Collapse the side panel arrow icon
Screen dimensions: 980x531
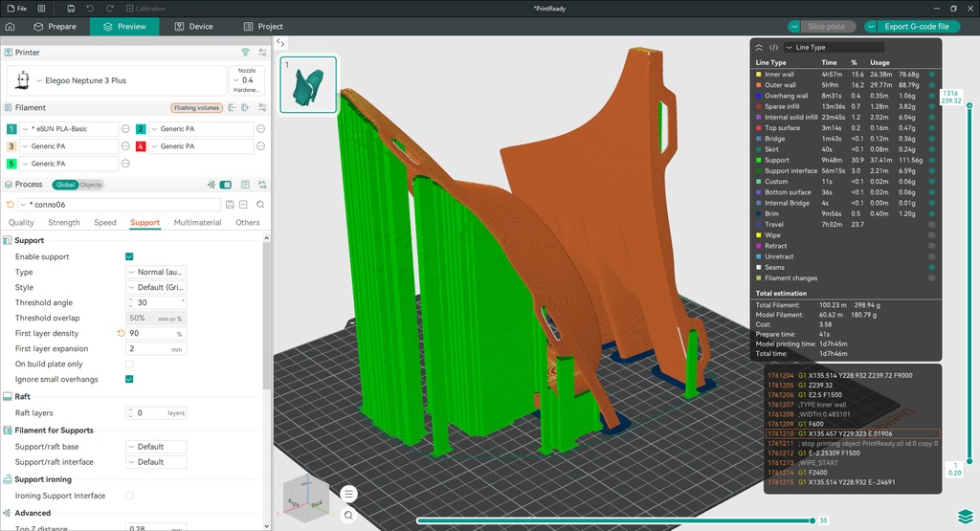point(280,43)
